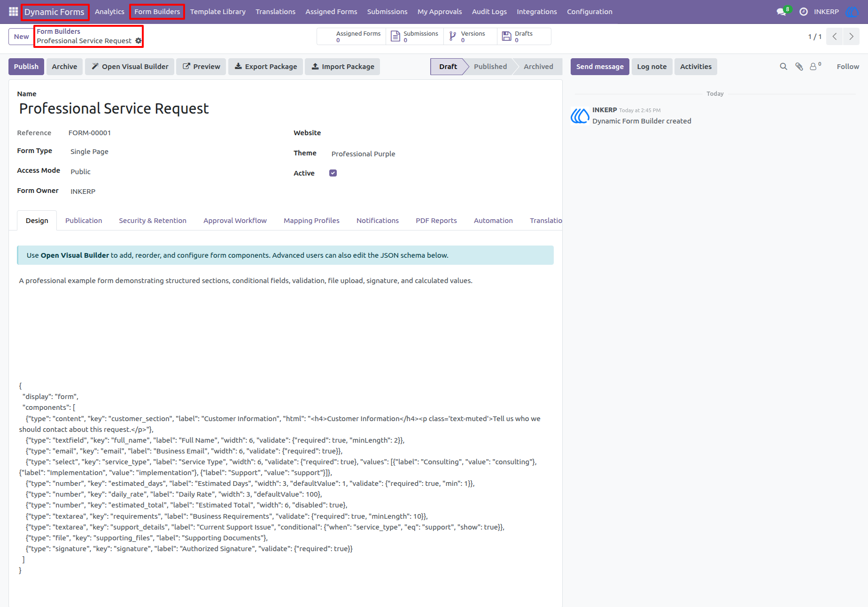Open the PDF Reports tab
The width and height of the screenshot is (868, 607).
436,221
